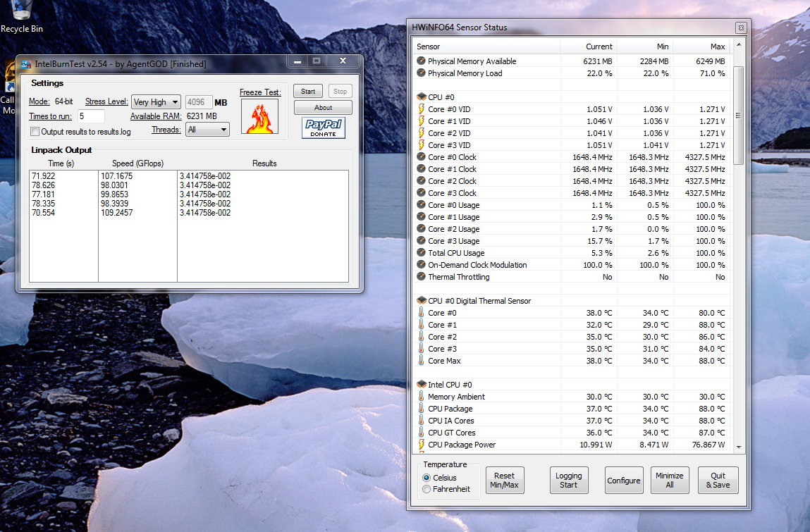Click the PayPal Donate icon

coord(324,128)
